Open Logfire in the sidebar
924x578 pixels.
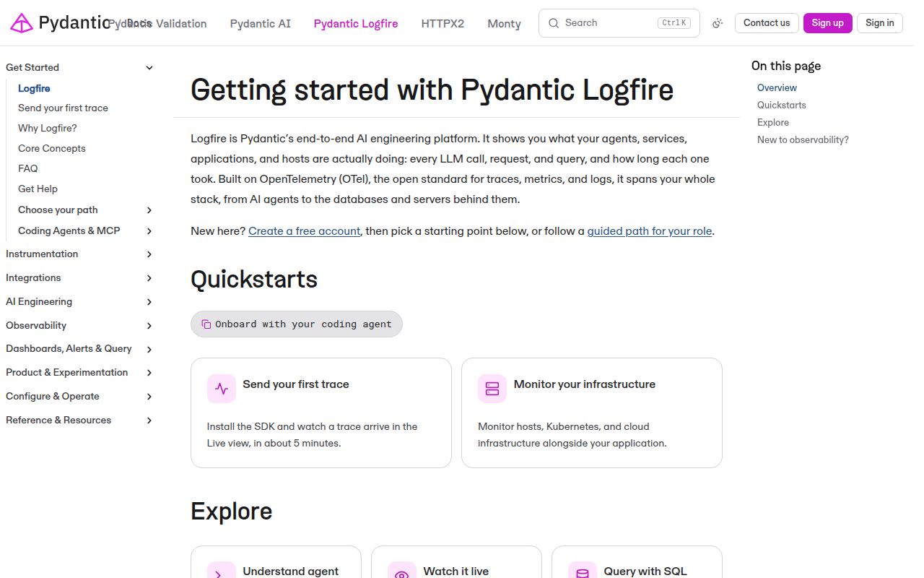[34, 88]
